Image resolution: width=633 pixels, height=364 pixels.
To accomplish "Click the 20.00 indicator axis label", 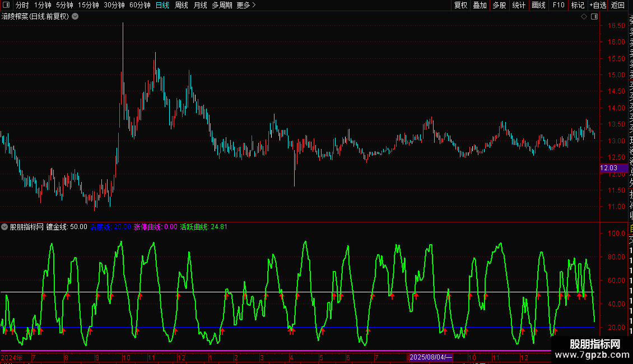I will coord(616,327).
